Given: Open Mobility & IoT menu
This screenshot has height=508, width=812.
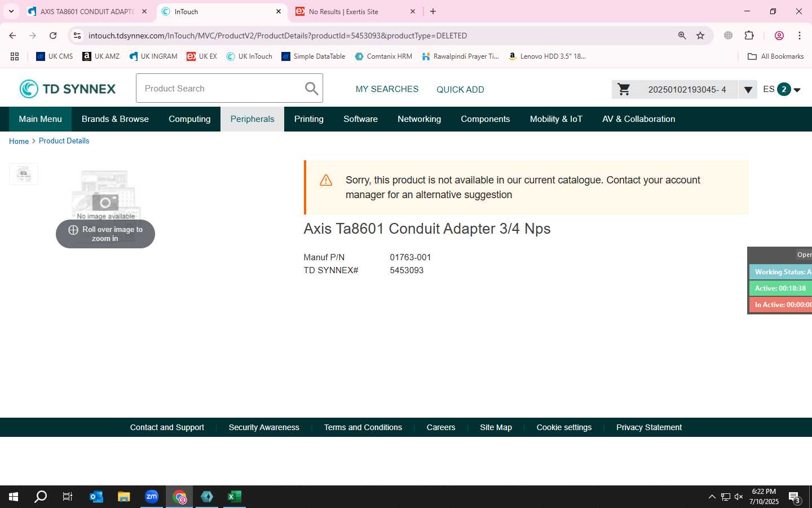Looking at the screenshot, I should coord(556,119).
